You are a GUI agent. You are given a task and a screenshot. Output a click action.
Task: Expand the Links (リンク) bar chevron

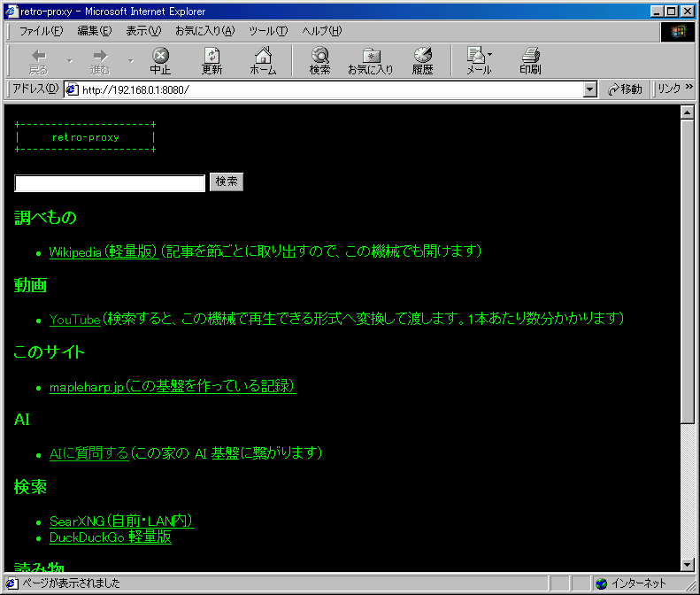(688, 87)
